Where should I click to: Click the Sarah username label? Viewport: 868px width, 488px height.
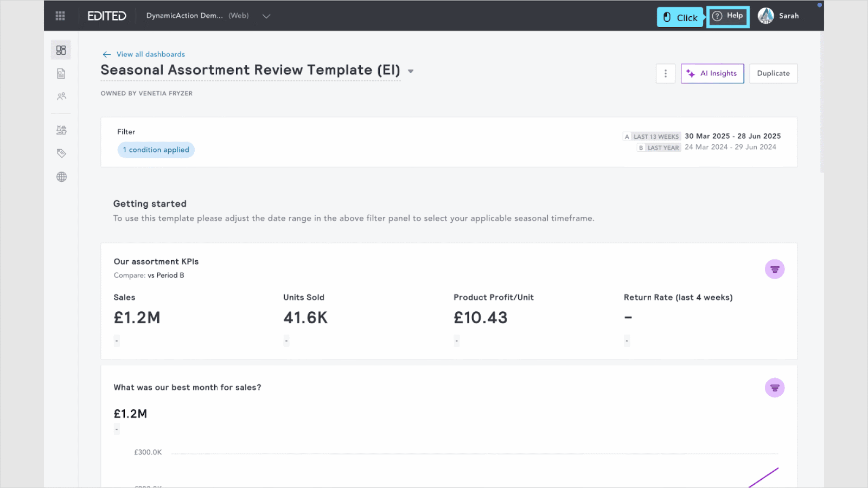click(789, 16)
